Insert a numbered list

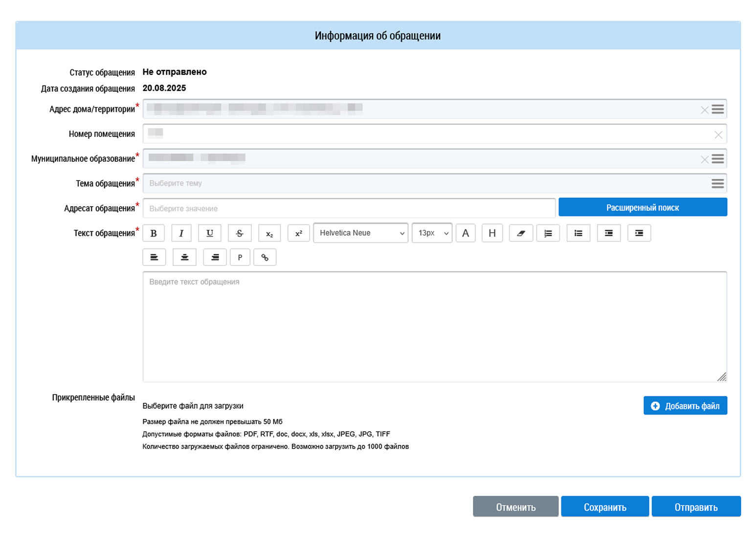[548, 233]
